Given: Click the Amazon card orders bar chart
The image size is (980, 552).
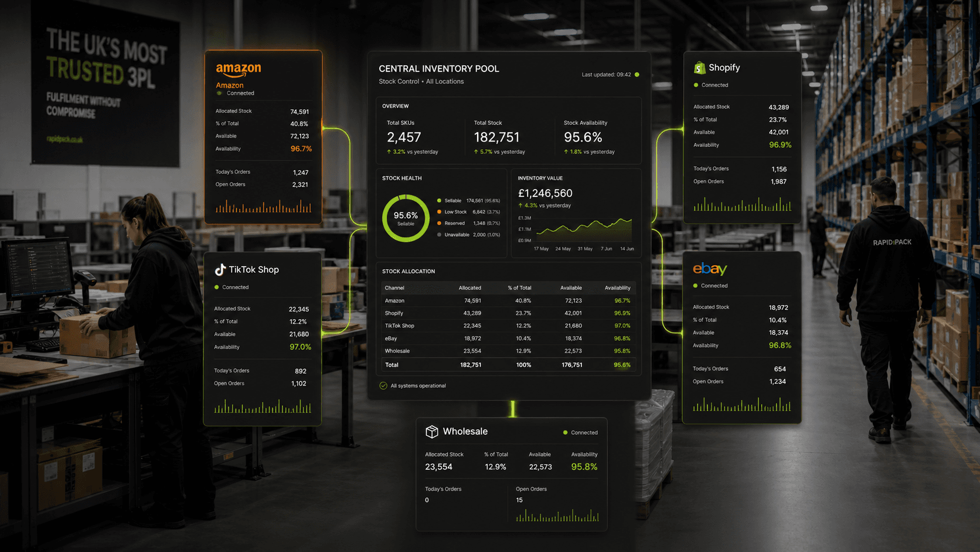Looking at the screenshot, I should point(263,206).
